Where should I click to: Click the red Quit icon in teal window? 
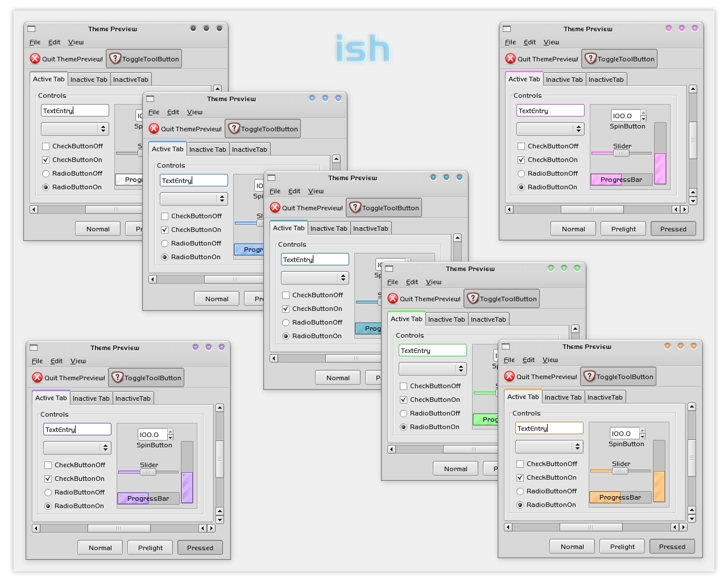pos(275,207)
